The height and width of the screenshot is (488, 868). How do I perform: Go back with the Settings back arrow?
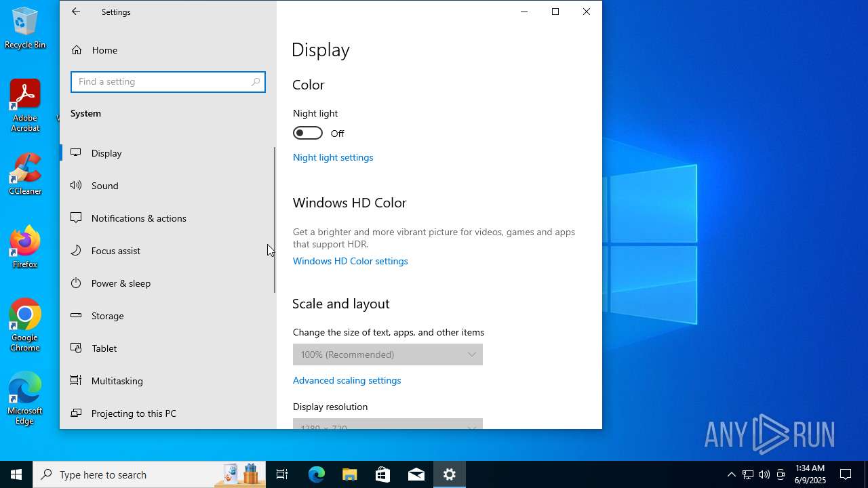(76, 12)
